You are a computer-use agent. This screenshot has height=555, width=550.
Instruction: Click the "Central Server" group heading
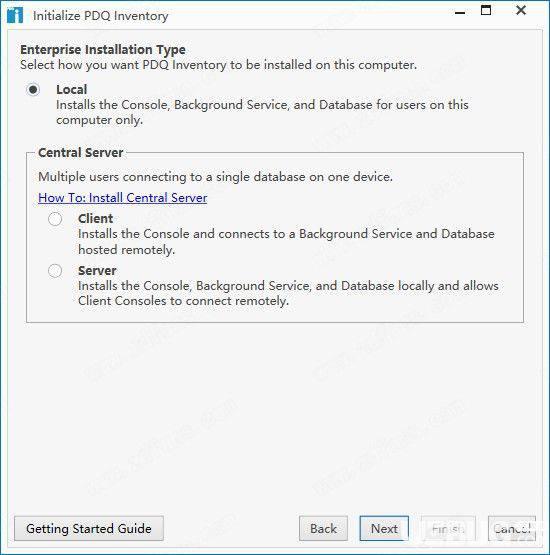pyautogui.click(x=81, y=153)
